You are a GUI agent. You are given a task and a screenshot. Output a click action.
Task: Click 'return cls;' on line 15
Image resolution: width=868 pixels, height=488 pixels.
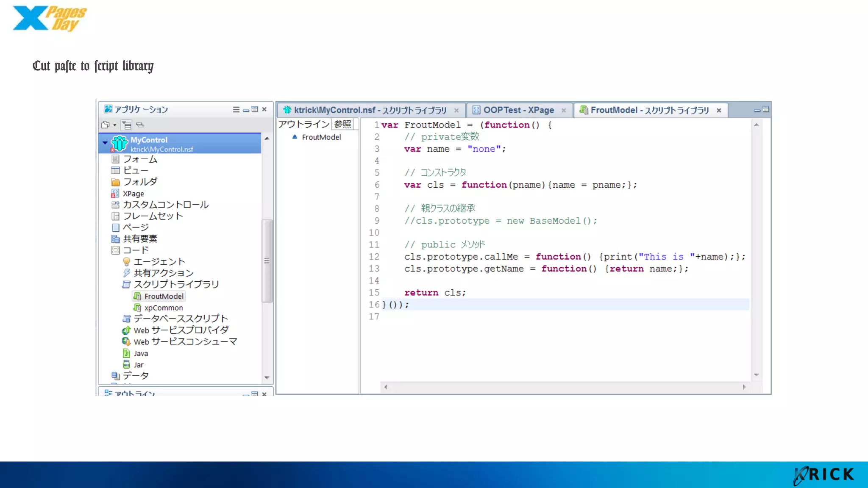(435, 293)
